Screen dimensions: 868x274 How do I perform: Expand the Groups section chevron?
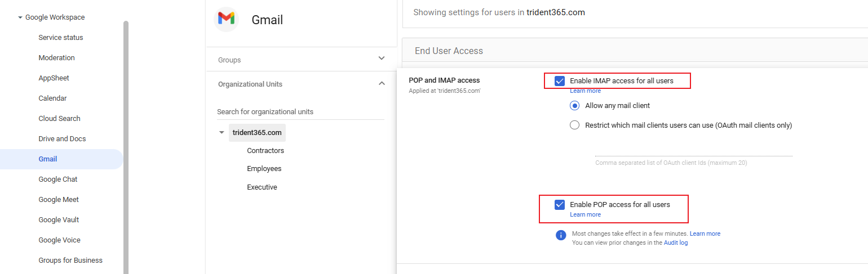pyautogui.click(x=382, y=59)
